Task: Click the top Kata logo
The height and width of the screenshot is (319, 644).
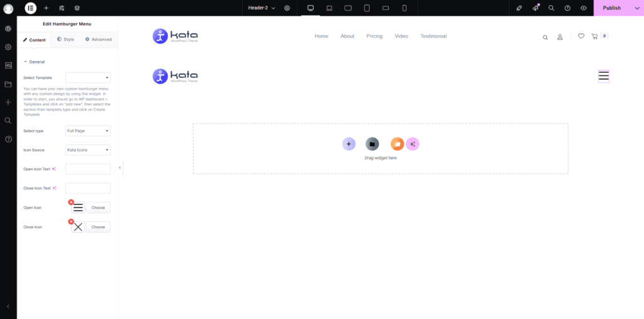Action: 175,36
